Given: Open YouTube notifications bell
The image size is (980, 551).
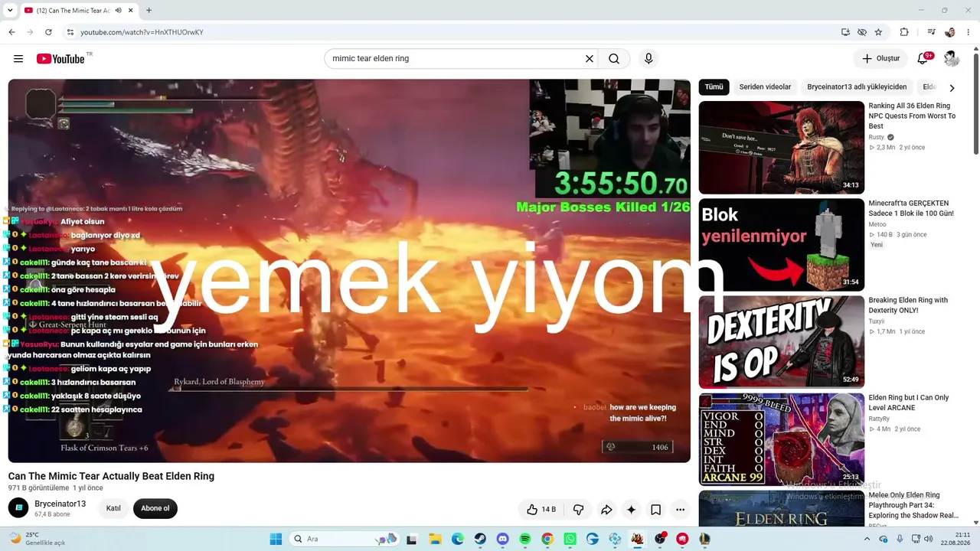Looking at the screenshot, I should coord(923,59).
